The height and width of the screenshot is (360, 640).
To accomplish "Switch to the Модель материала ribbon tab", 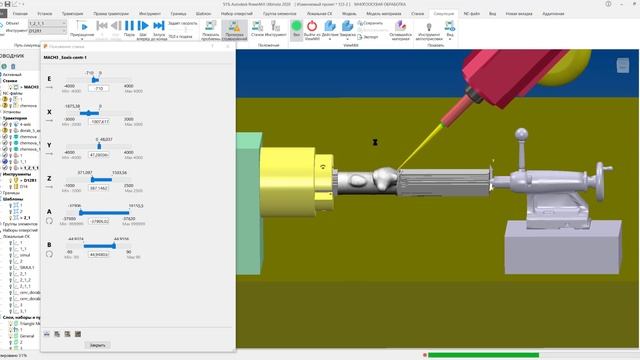I will click(x=384, y=14).
